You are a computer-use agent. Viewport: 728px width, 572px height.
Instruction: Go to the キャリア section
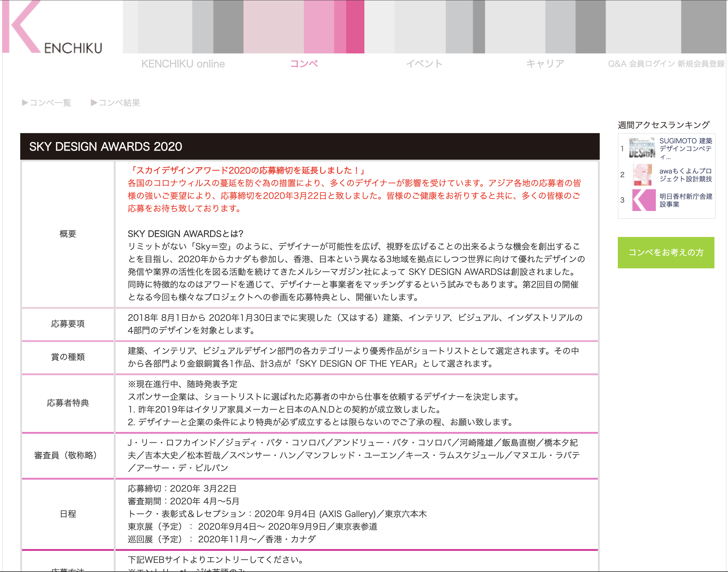point(545,64)
